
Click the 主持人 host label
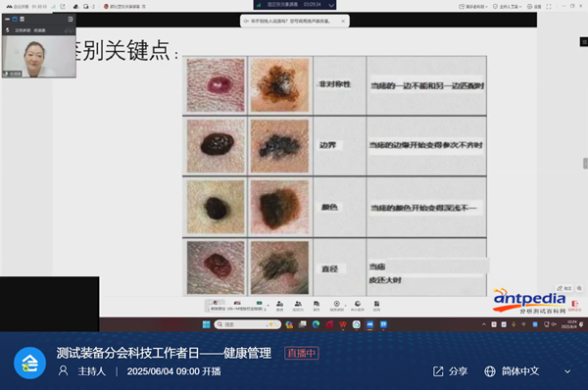click(x=92, y=371)
